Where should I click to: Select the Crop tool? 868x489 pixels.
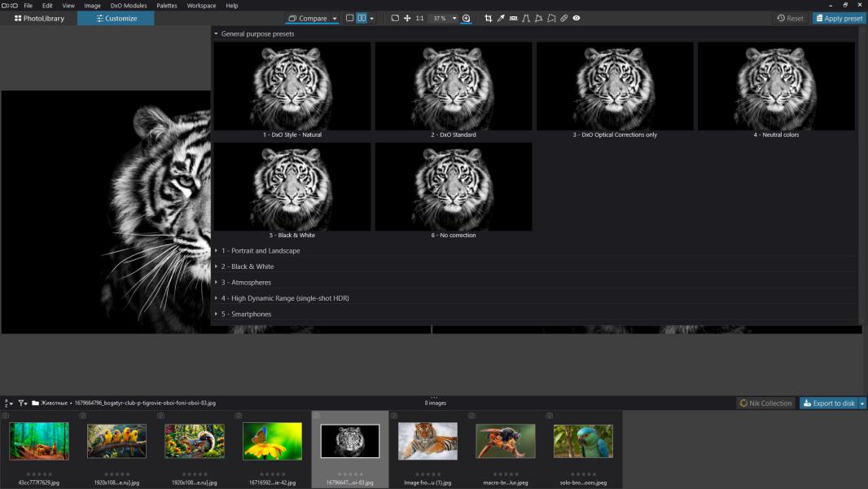(489, 18)
